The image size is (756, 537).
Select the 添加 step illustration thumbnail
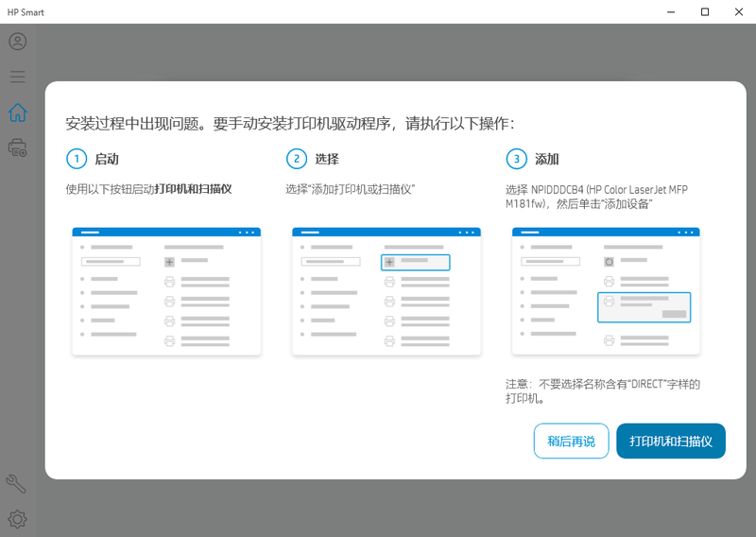tap(606, 291)
